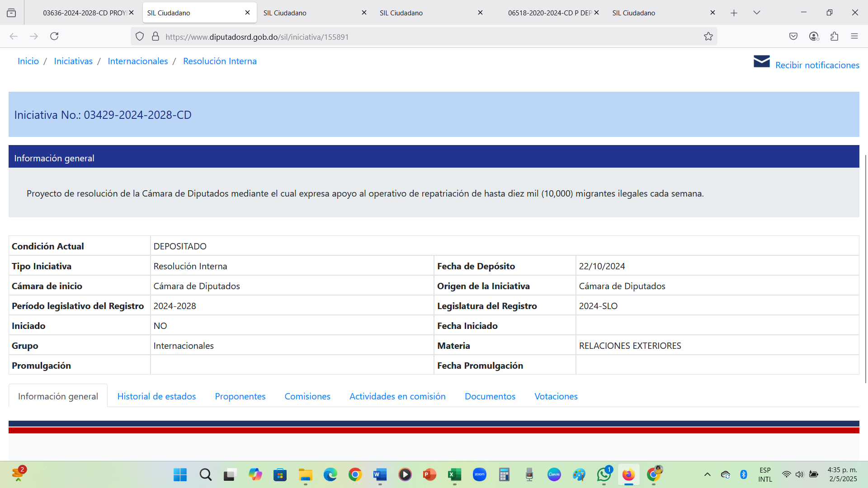Open Zoom from the taskbar
868x488 pixels.
coord(479,474)
